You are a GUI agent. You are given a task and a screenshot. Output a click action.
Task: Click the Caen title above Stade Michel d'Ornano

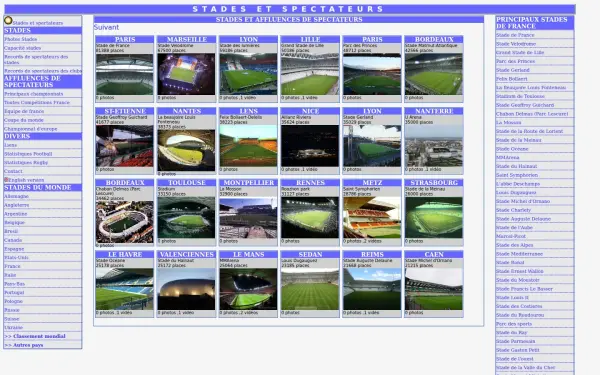(x=434, y=254)
